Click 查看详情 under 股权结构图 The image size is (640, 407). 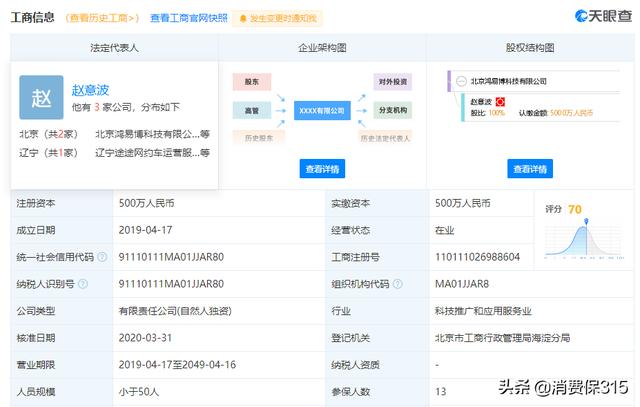click(x=530, y=169)
